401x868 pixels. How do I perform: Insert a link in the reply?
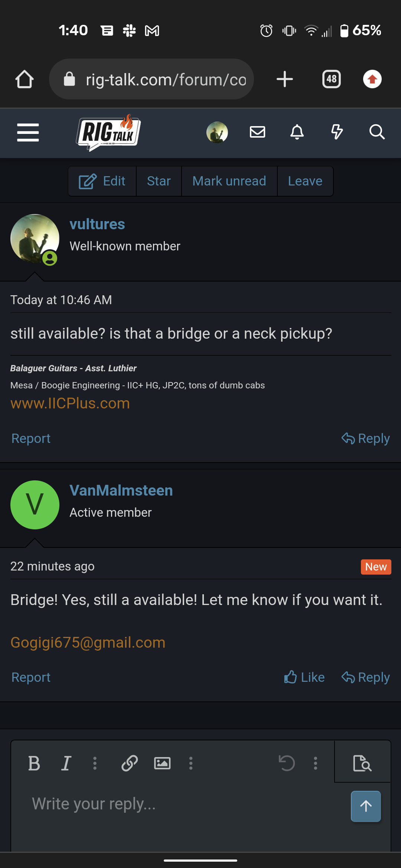[130, 763]
